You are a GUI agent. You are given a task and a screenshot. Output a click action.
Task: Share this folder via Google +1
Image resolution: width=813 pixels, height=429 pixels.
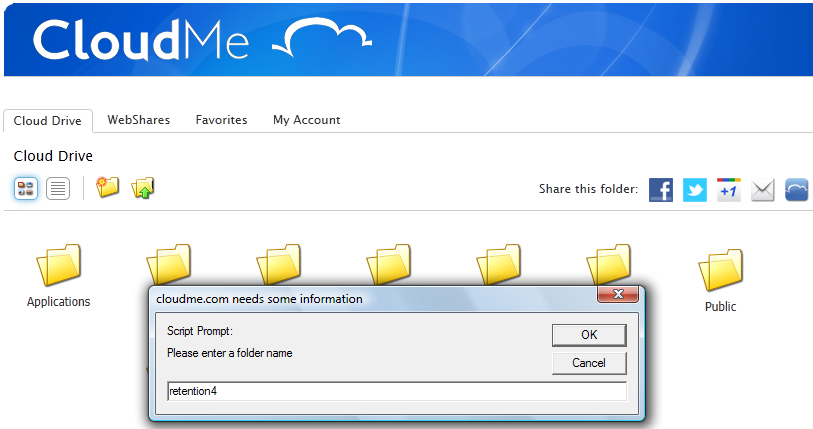(x=728, y=190)
